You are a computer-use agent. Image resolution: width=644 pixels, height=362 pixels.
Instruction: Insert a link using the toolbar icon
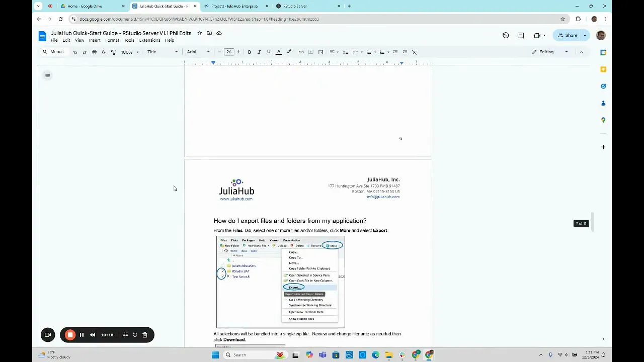(x=301, y=52)
